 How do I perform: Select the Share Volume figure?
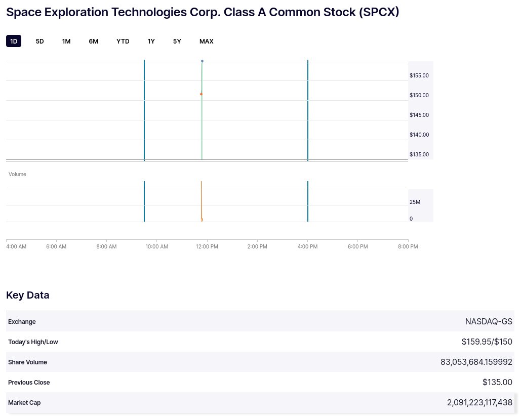click(x=476, y=362)
